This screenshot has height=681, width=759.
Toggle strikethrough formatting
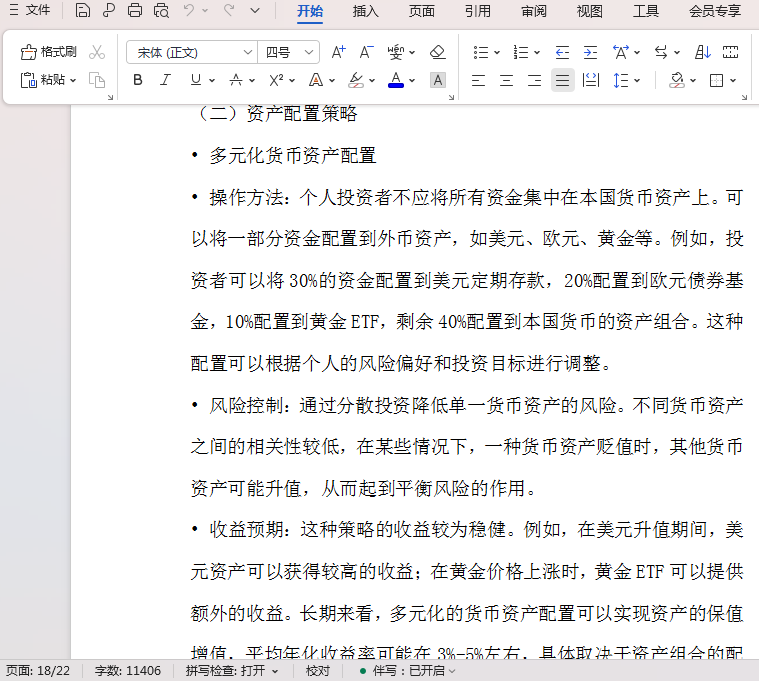236,80
